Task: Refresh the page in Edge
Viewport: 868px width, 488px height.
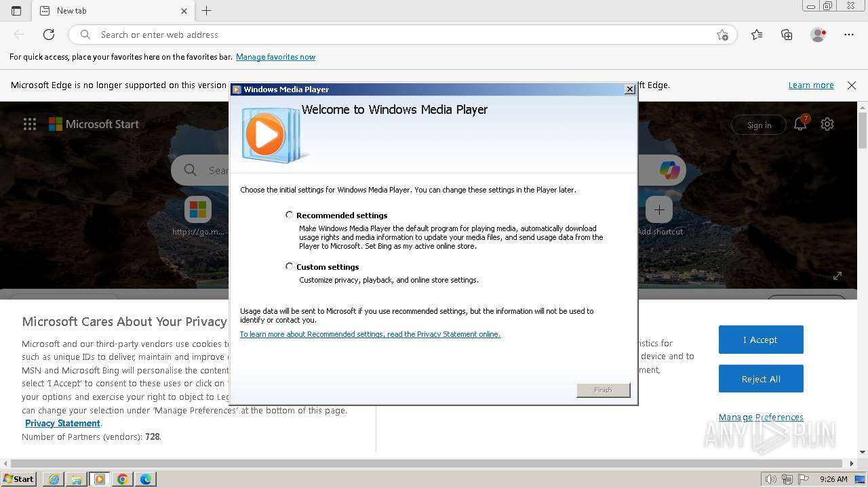Action: coord(49,35)
